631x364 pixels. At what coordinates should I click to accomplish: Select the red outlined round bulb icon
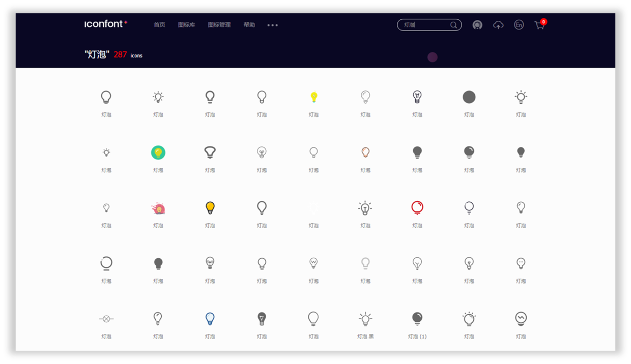(x=417, y=207)
